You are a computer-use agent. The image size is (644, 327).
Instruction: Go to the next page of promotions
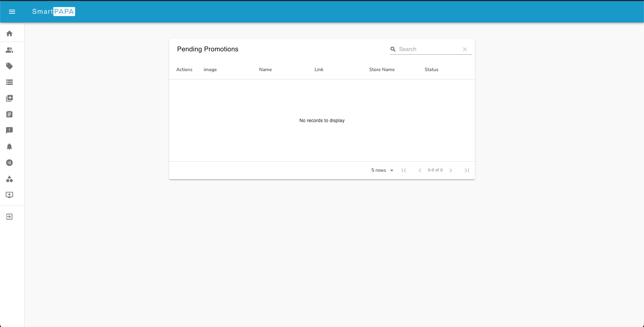(451, 170)
